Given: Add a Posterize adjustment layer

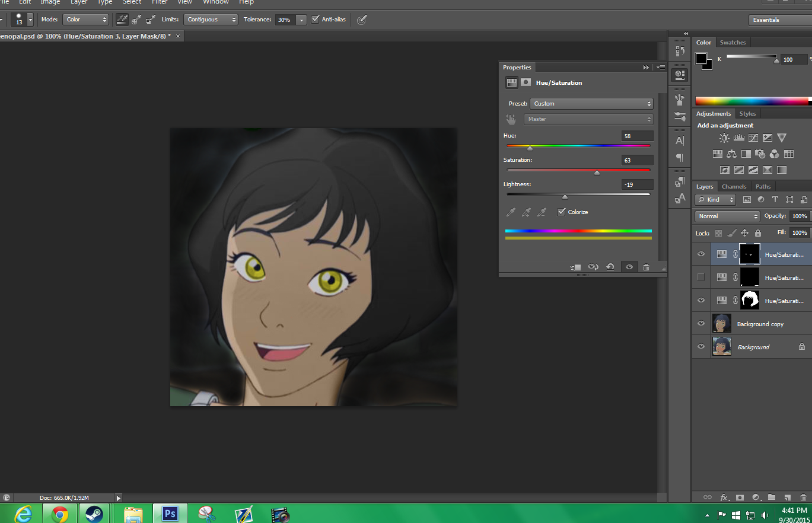Looking at the screenshot, I should coord(738,170).
